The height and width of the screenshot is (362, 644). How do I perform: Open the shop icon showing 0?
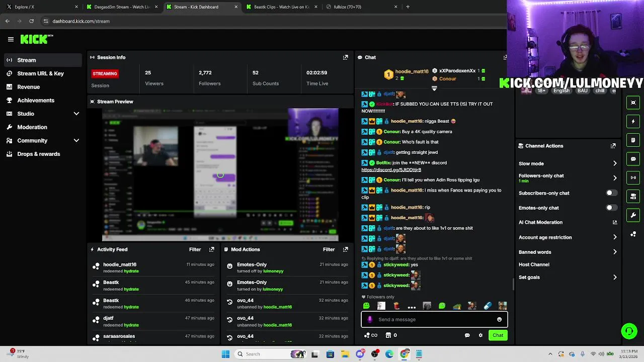[x=391, y=335]
